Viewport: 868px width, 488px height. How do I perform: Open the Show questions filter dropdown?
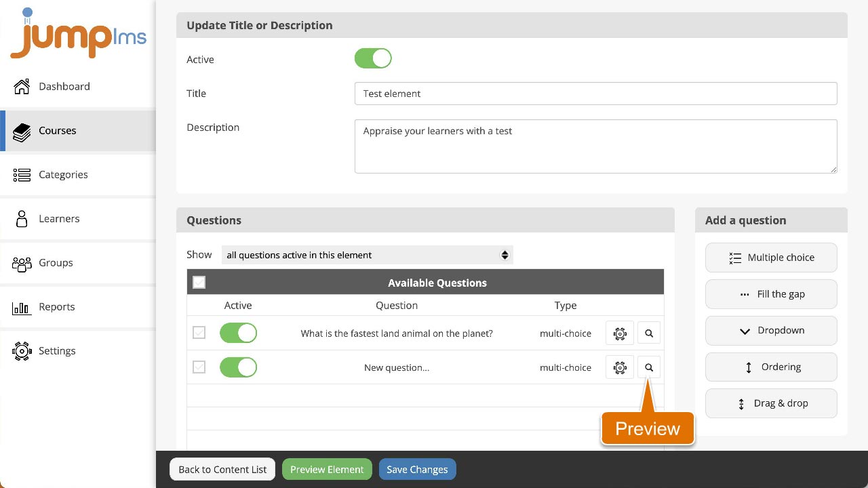coord(367,255)
